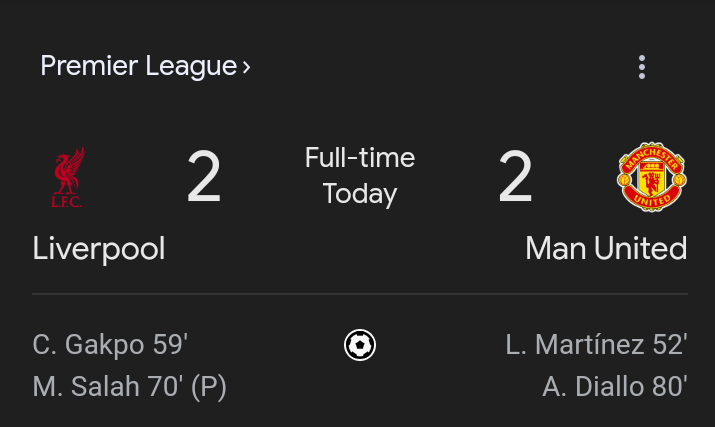Click Man United's score of 2
The image size is (715, 427).
pyautogui.click(x=515, y=178)
